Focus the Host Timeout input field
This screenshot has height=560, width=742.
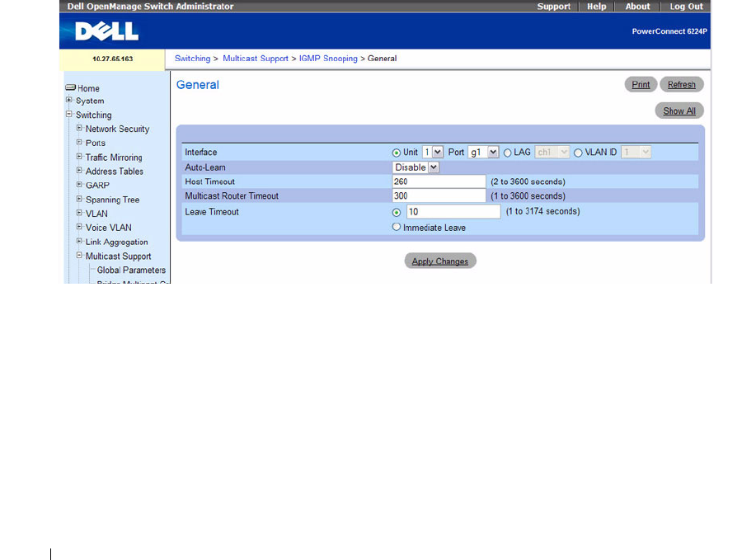pos(439,181)
